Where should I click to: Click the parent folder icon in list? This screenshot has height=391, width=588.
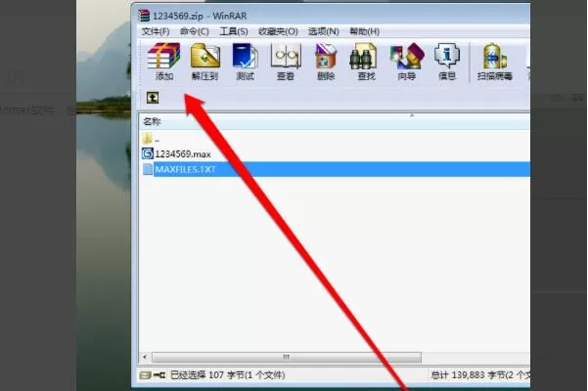pos(148,139)
